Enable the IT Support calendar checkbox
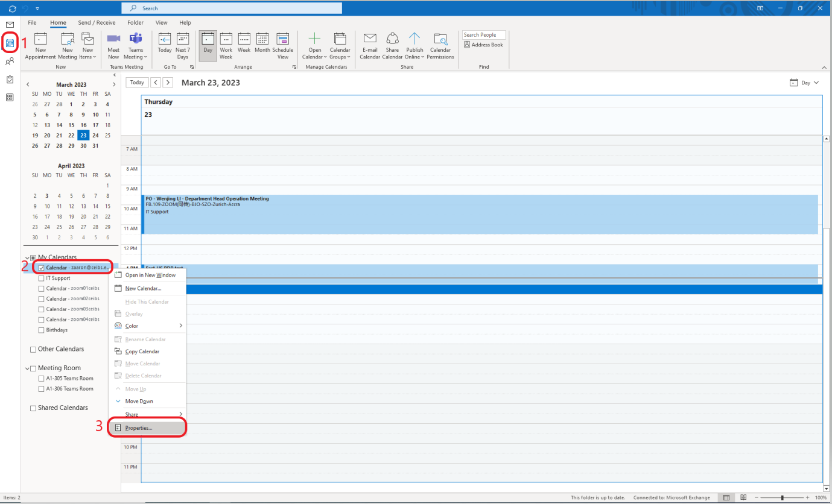Screen dimensions: 832x504 [x=41, y=279]
